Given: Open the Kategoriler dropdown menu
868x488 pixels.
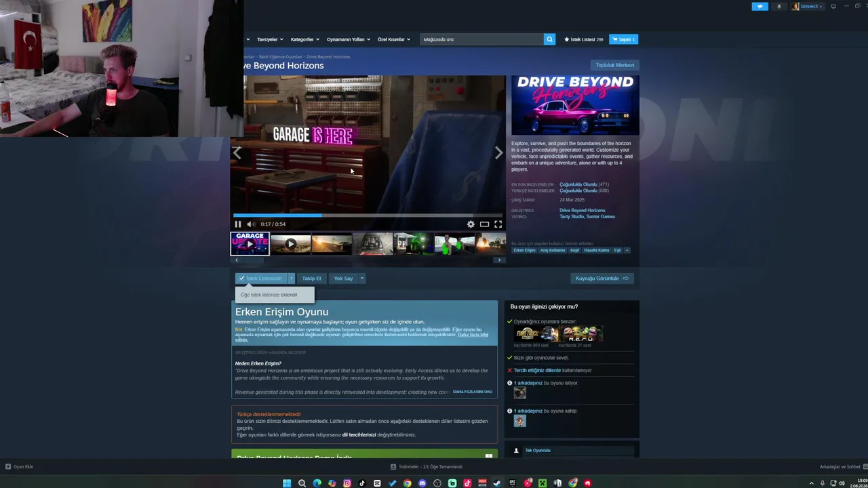Looking at the screenshot, I should (x=304, y=39).
